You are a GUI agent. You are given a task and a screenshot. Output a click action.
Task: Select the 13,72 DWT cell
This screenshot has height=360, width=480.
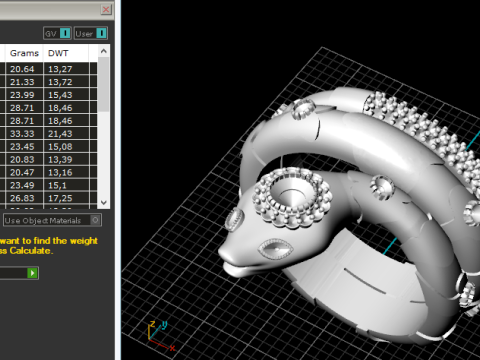click(66, 82)
